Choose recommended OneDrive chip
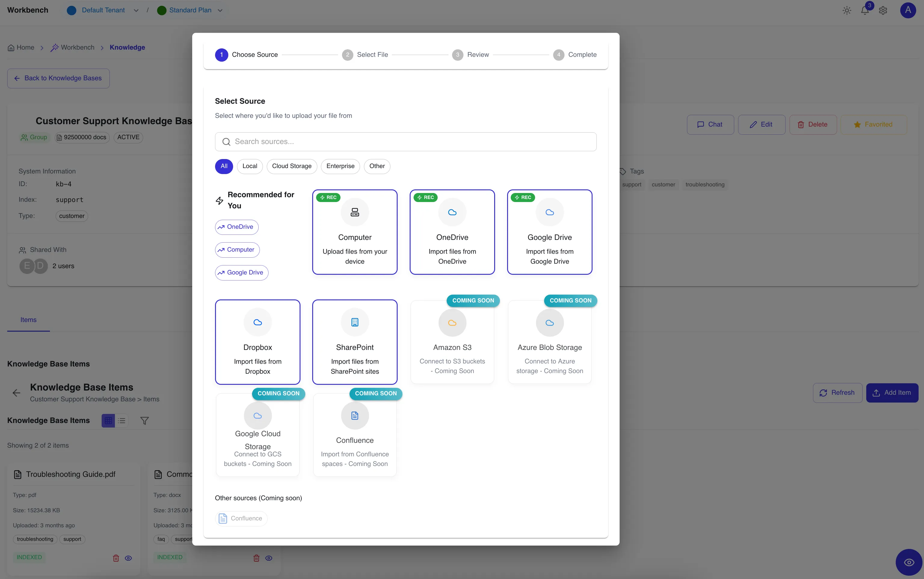Screen dimensions: 924x579 [237, 227]
